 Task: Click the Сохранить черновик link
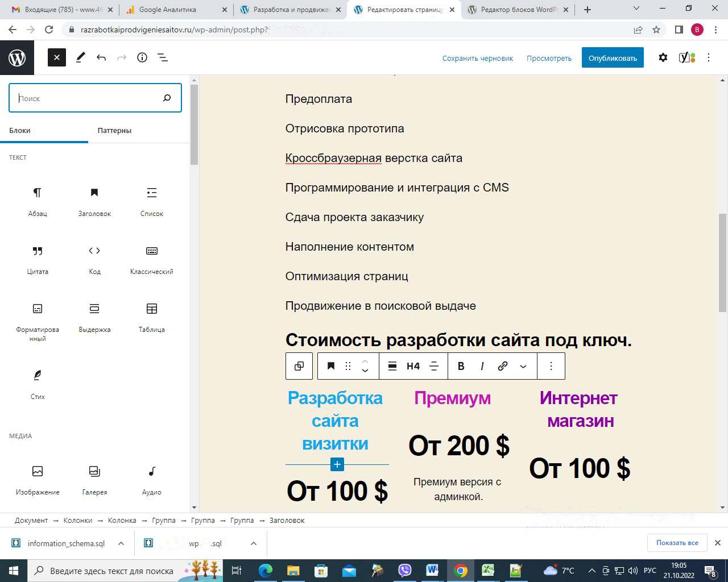(477, 58)
